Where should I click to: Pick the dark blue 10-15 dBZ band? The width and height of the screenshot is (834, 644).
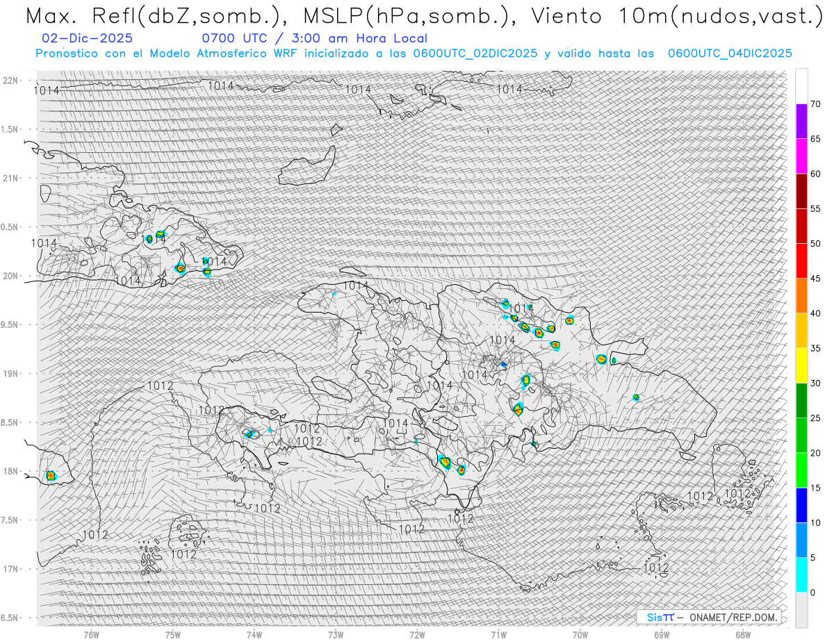click(801, 505)
